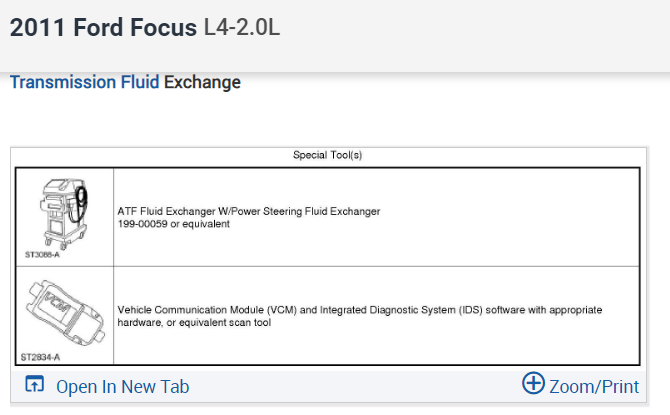The image size is (670, 415).
Task: Click the ST3088-A part number label
Action: point(42,255)
